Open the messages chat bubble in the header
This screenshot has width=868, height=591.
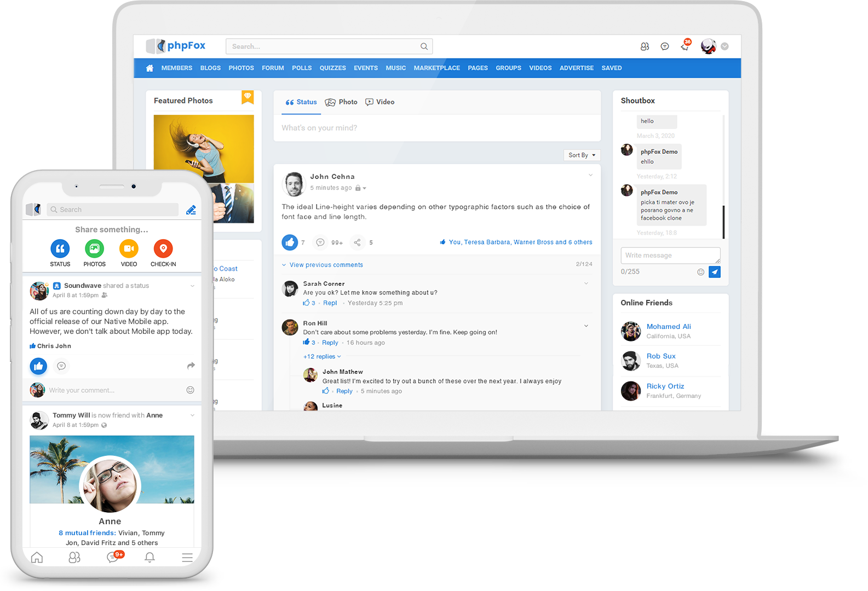point(665,47)
